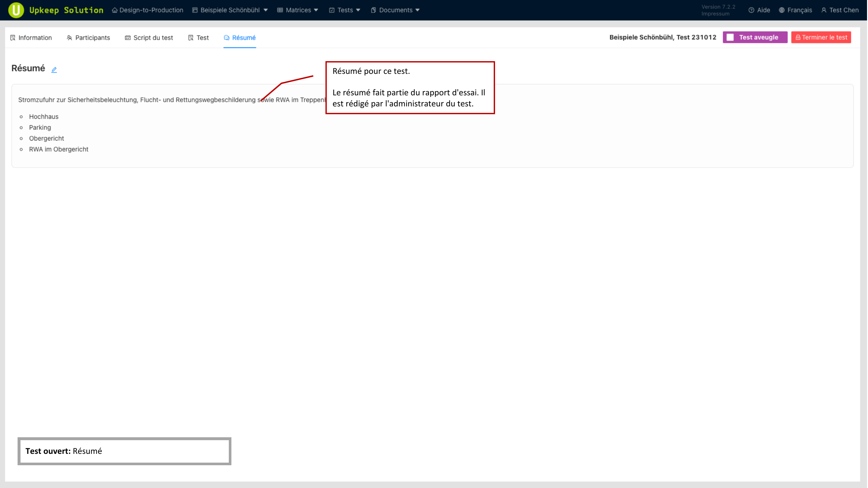Click the Participants tab icon

tap(69, 38)
